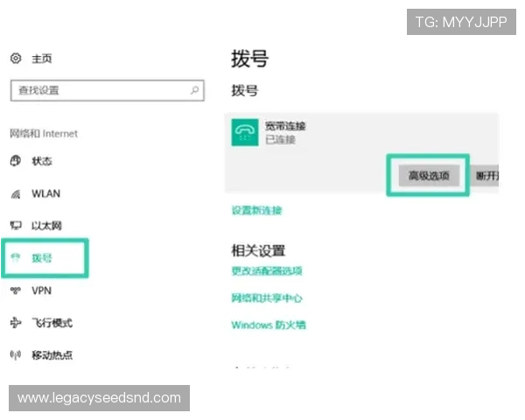Open the 以太网 Ethernet section
The image size is (525, 420).
46,226
